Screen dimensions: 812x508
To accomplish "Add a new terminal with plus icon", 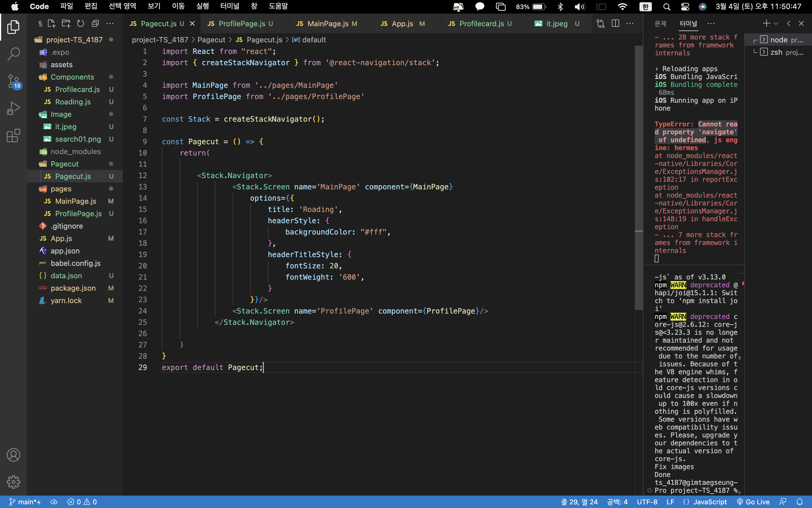I will click(x=766, y=23).
